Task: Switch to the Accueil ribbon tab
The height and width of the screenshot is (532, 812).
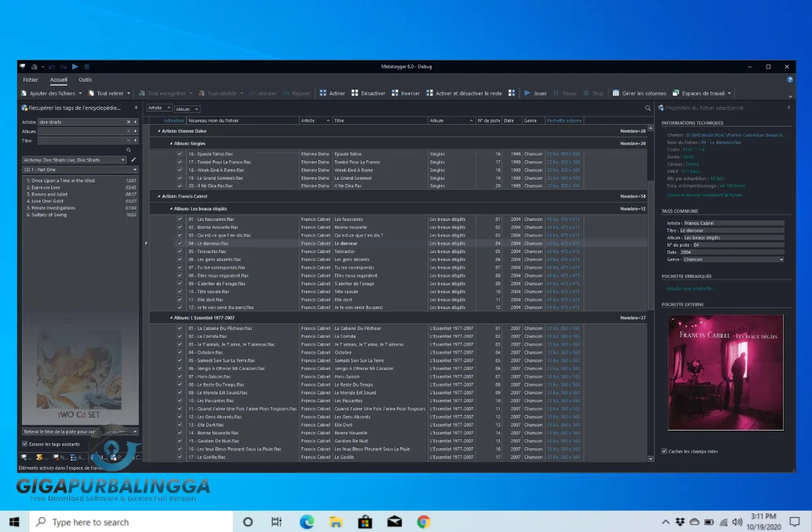Action: coord(58,79)
